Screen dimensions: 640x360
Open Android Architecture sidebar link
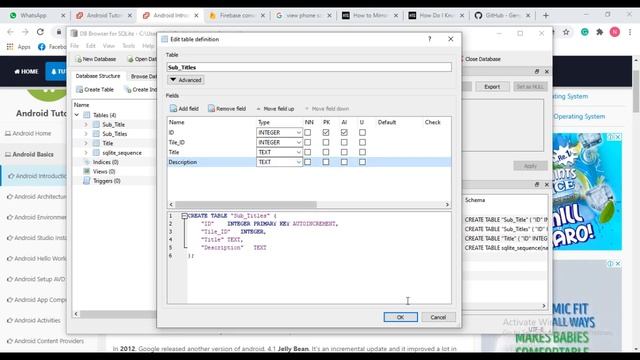pos(37,197)
